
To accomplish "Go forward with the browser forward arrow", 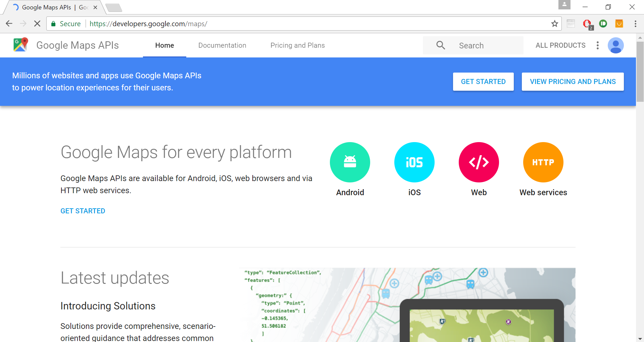I will (23, 24).
